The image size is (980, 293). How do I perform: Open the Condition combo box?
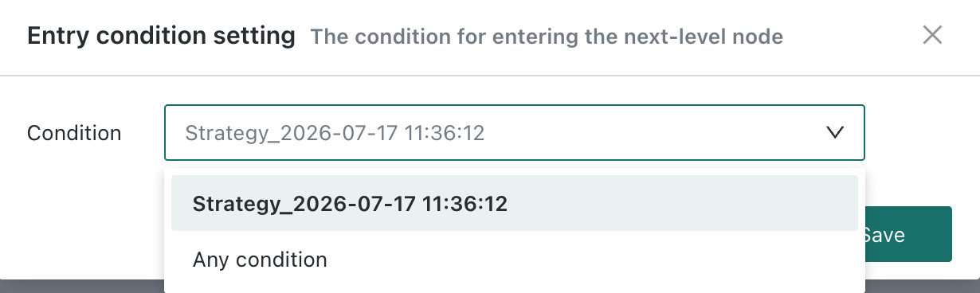pyautogui.click(x=515, y=133)
